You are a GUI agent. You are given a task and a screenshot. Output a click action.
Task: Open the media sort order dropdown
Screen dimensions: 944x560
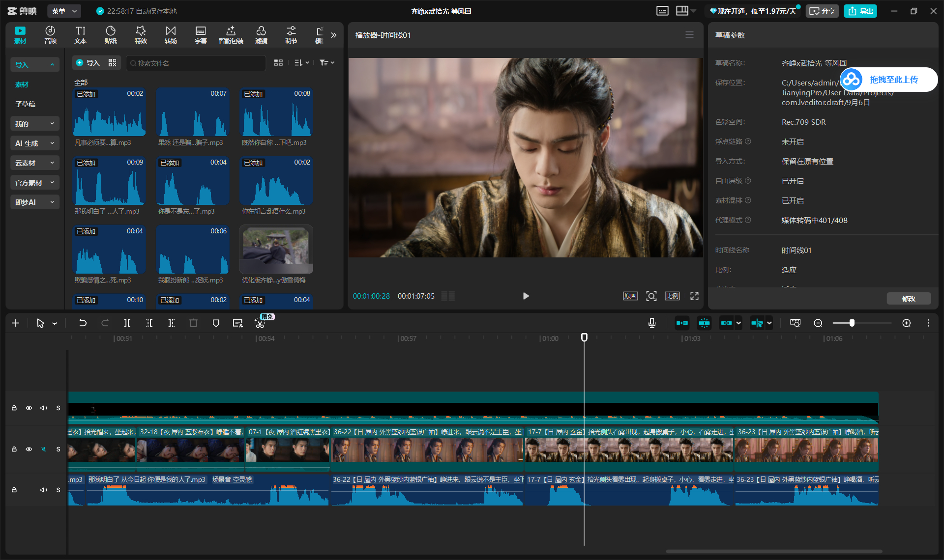click(x=302, y=63)
